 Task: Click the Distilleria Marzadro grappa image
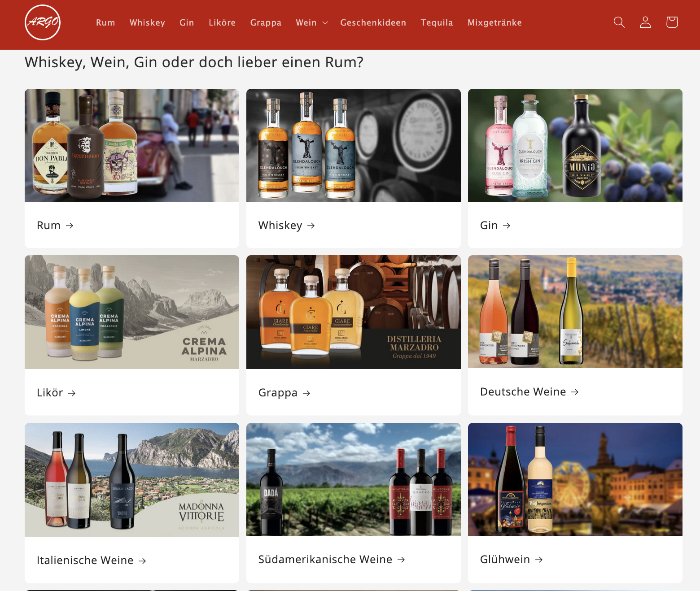(354, 312)
